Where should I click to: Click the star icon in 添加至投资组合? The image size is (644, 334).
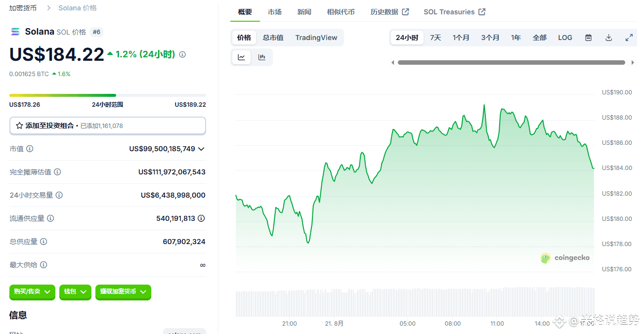[x=19, y=125]
